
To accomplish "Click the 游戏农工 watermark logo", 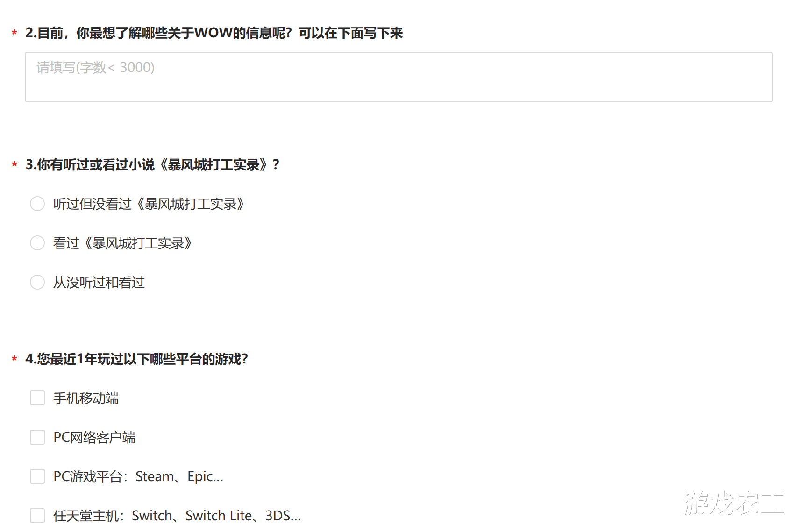I will pyautogui.click(x=733, y=503).
